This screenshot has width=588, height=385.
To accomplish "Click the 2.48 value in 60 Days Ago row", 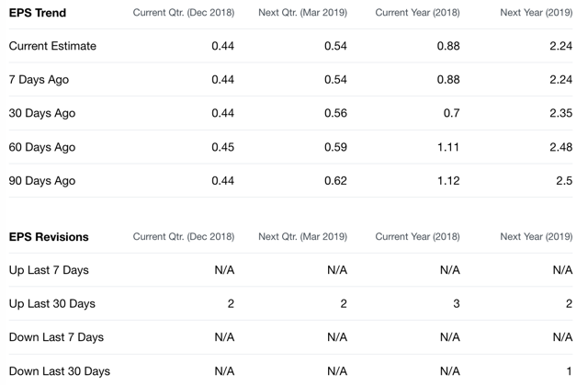I will [x=561, y=147].
